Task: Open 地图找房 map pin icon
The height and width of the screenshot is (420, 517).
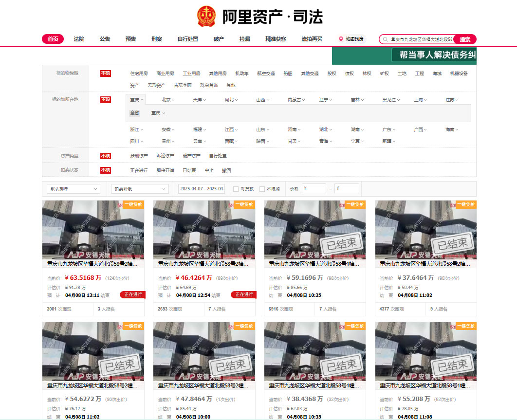Action: [x=341, y=39]
